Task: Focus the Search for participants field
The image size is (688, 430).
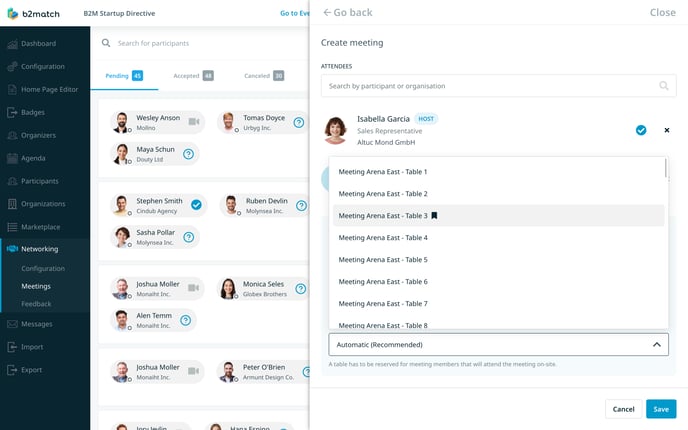Action: 153,43
